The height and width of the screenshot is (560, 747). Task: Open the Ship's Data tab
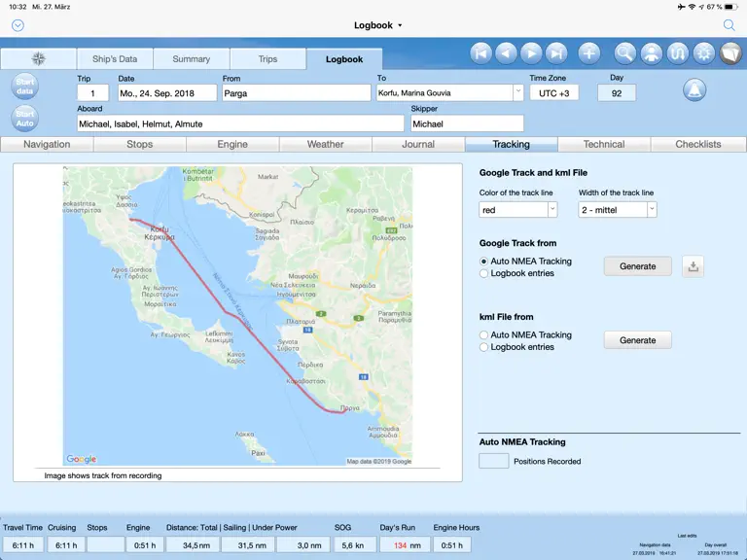coord(115,59)
